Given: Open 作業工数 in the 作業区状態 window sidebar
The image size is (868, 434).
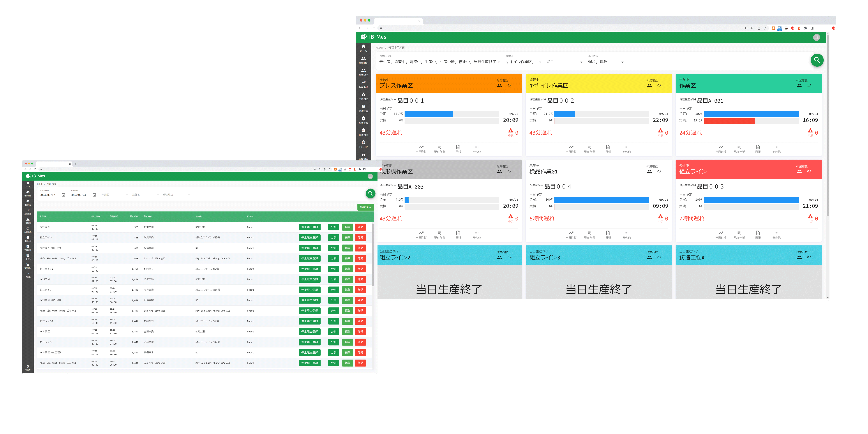Looking at the screenshot, I should (363, 120).
